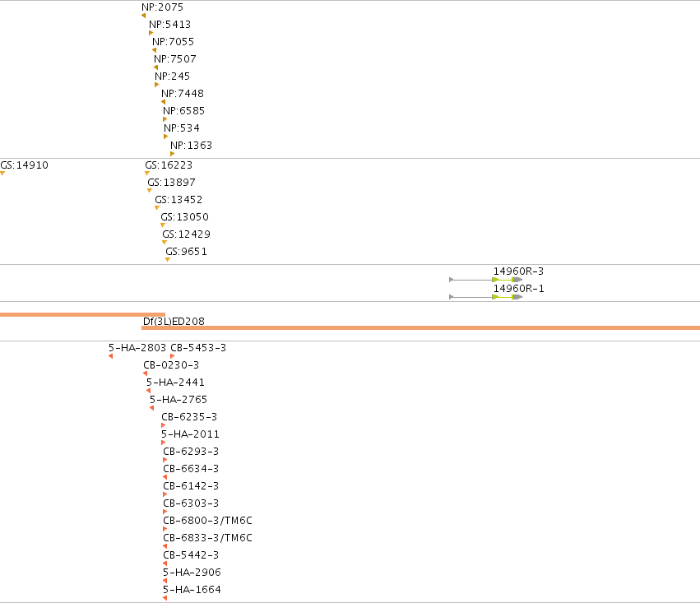This screenshot has height=603, width=700.
Task: Open the Df(3L)ED208 deficiency label
Action: 174,322
